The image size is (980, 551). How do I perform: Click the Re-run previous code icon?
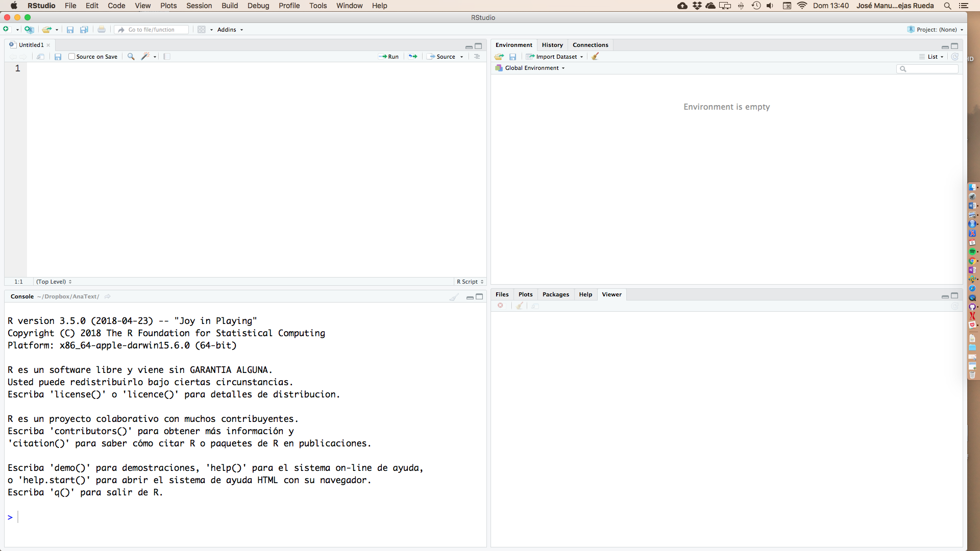[413, 57]
